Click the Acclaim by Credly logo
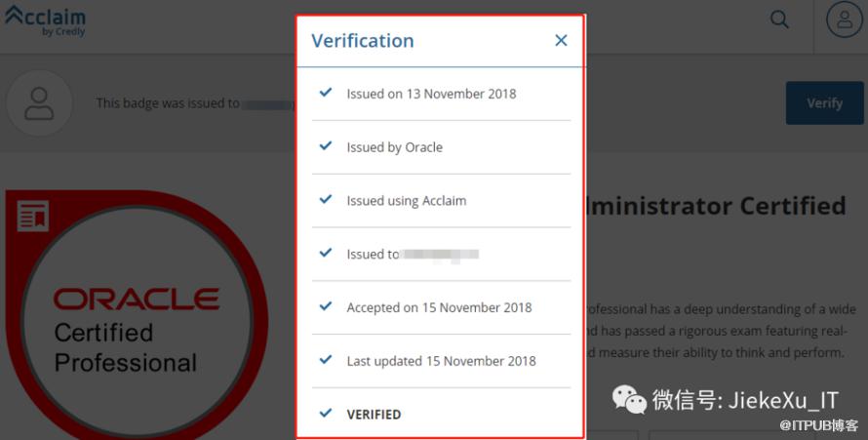The width and height of the screenshot is (868, 440). click(46, 20)
